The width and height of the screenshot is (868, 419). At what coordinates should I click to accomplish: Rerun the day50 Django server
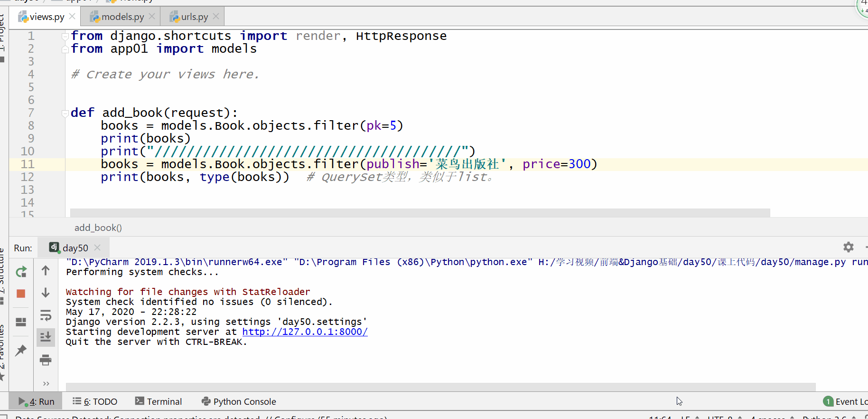[x=21, y=272]
